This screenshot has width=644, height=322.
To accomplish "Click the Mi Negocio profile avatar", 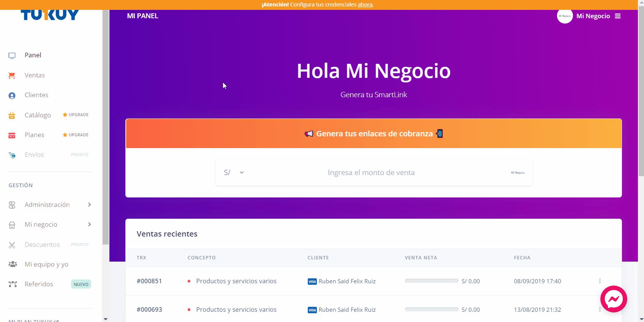I will coord(565,16).
